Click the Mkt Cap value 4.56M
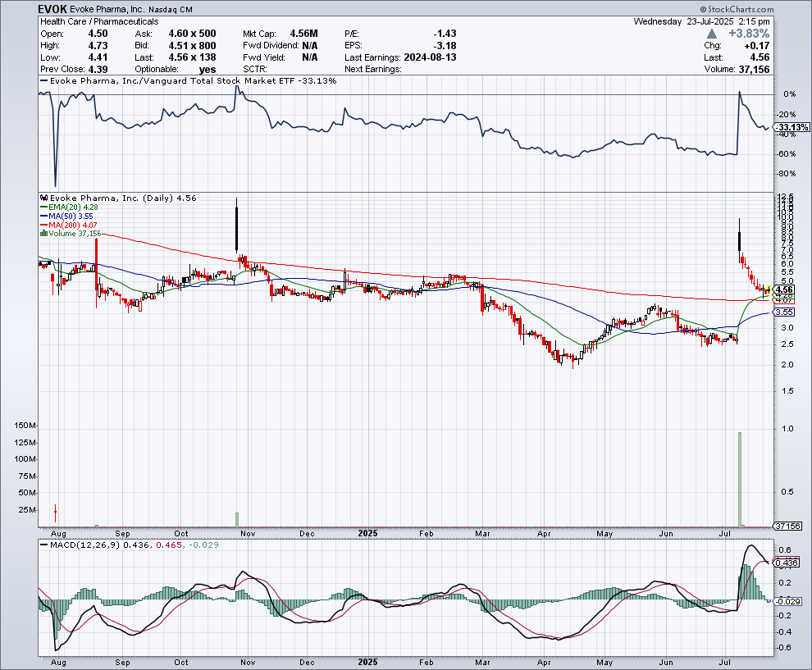 303,34
